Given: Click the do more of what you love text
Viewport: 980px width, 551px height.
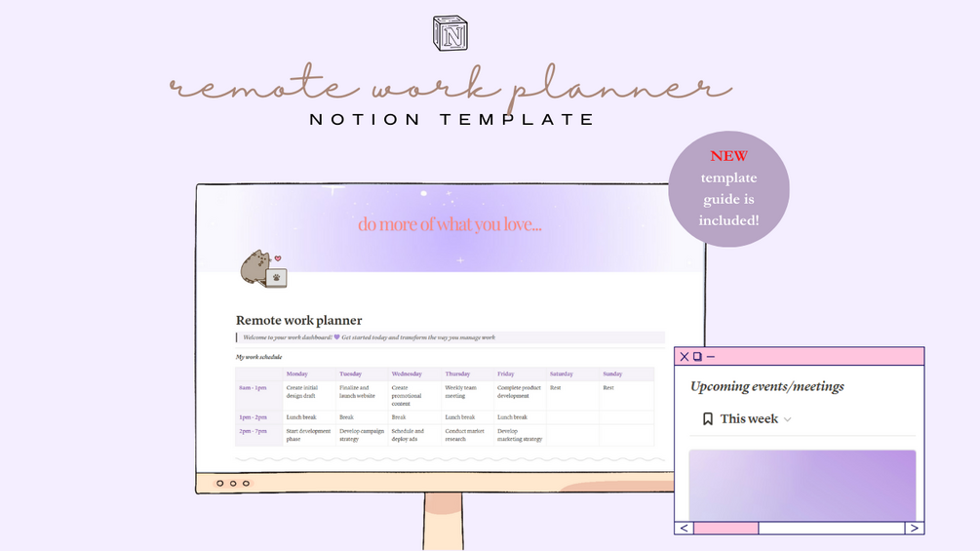Looking at the screenshot, I should click(x=450, y=224).
